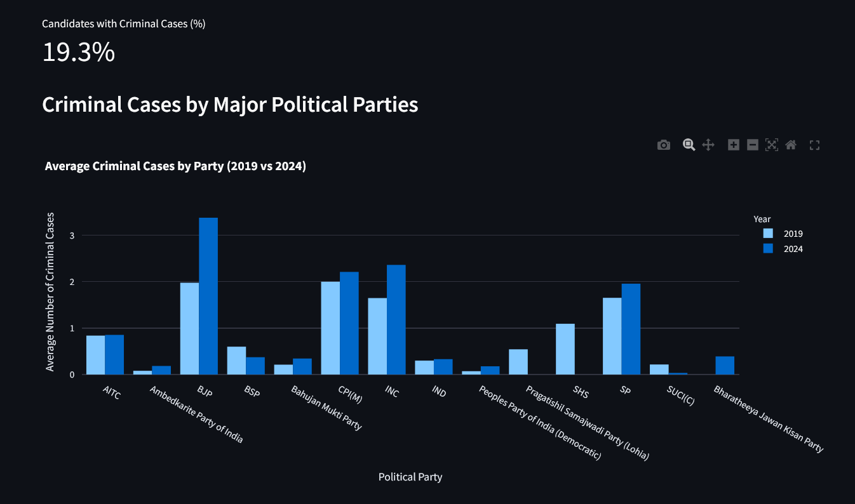This screenshot has height=504, width=855.
Task: Open the chart in fullscreen view
Action: coord(814,145)
